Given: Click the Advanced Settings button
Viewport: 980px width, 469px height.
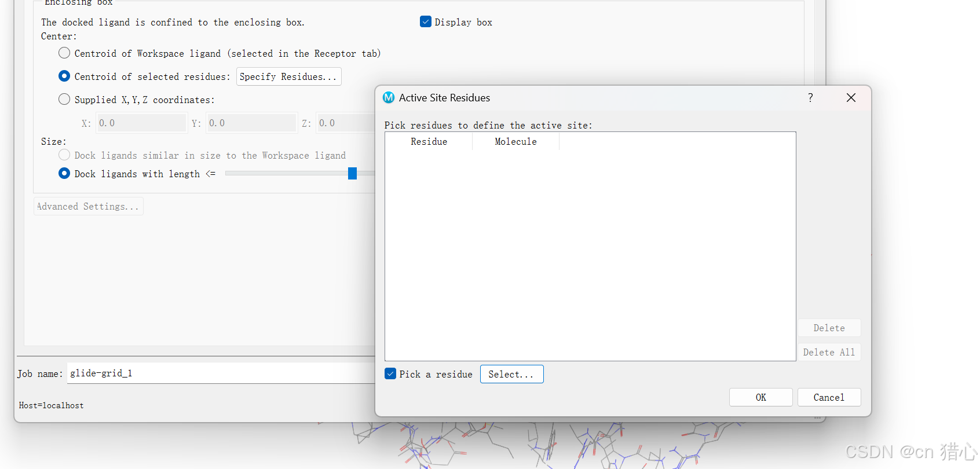Looking at the screenshot, I should pos(89,206).
